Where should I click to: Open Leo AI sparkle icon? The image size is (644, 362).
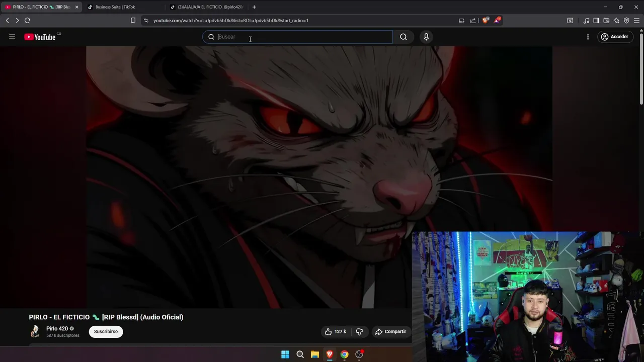[616, 21]
